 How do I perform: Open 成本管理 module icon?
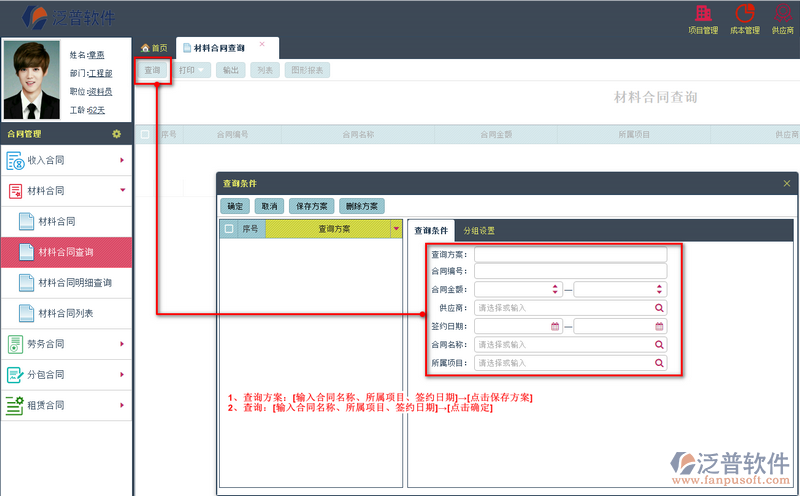tap(744, 13)
